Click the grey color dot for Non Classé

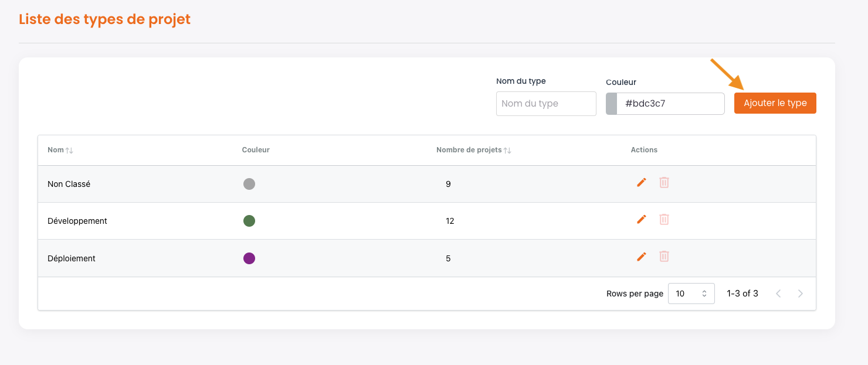tap(249, 184)
